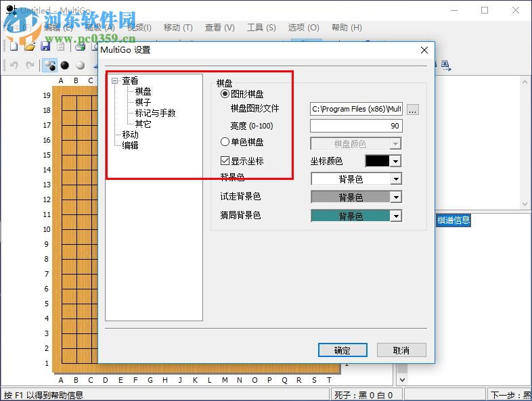Click scroll-up arrow of right comment panel
The height and width of the screenshot is (401, 532).
point(525,82)
